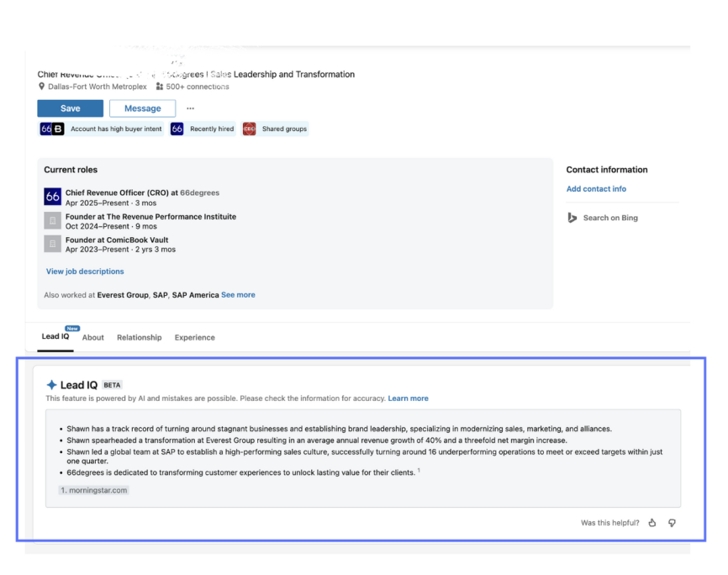Click the thumbs up helpful icon
Image resolution: width=728 pixels, height=575 pixels.
point(652,523)
